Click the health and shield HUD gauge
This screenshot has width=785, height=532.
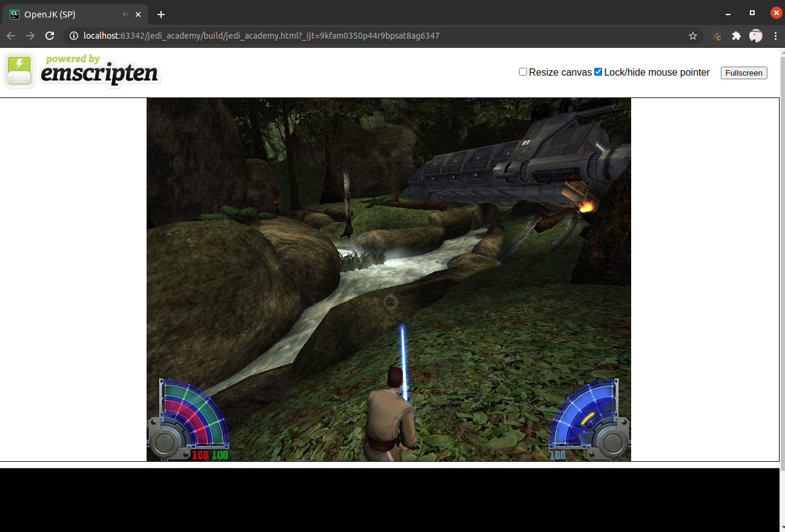click(188, 419)
